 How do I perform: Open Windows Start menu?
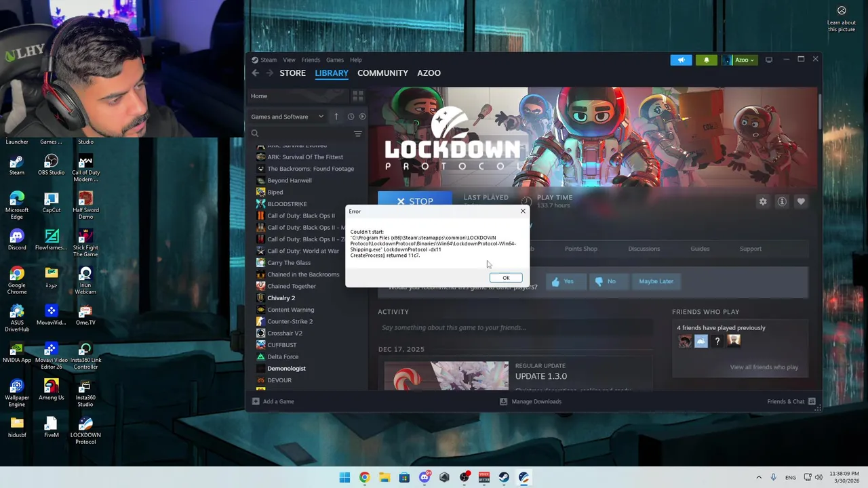[344, 477]
